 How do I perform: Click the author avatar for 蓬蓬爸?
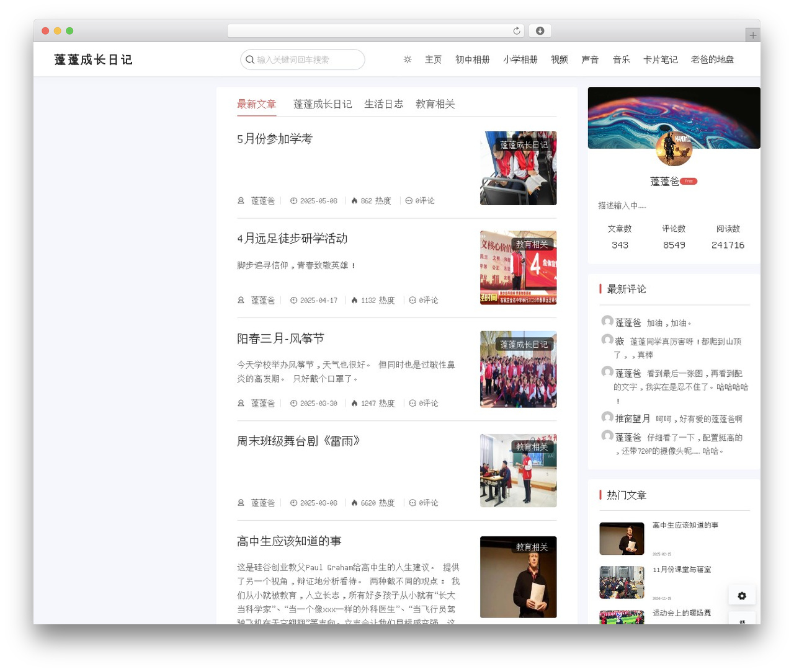point(674,148)
